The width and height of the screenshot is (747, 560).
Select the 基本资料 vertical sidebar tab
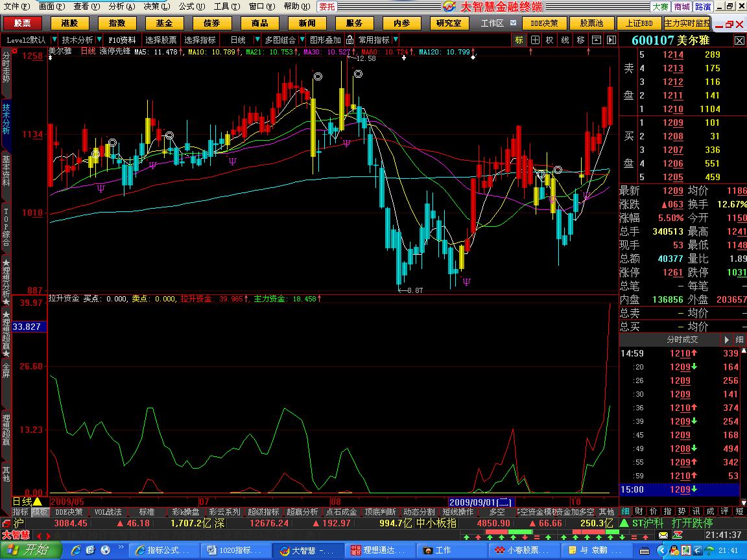6,170
